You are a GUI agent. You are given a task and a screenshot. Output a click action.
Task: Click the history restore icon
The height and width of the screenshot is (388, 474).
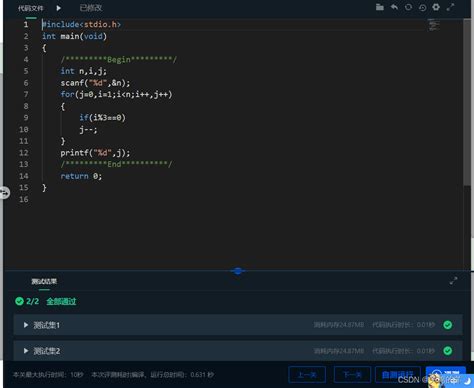click(x=422, y=7)
